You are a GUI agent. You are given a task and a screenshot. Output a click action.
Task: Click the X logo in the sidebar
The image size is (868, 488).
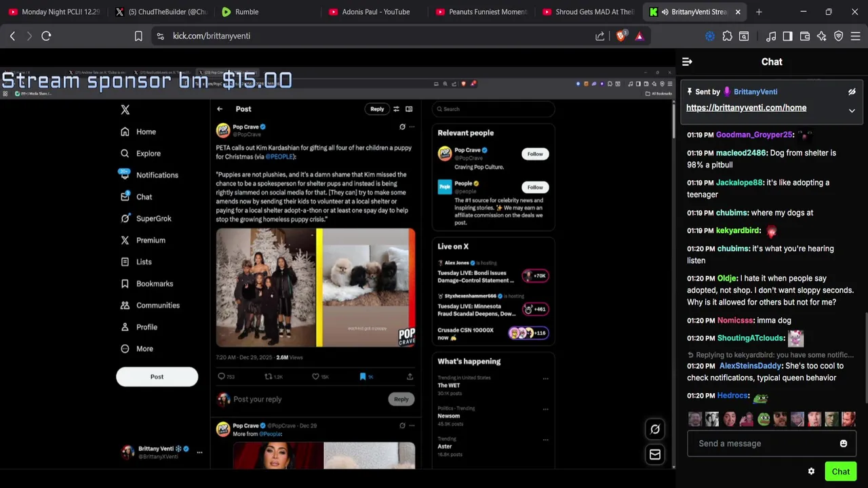pyautogui.click(x=125, y=109)
